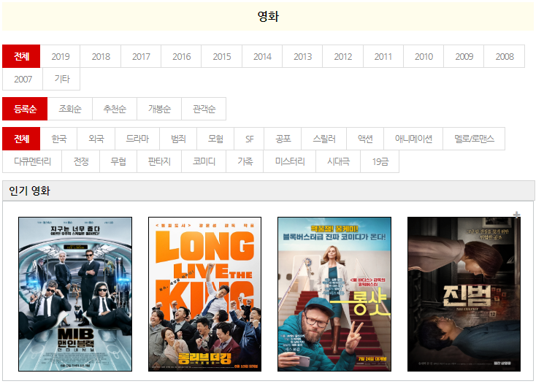Sort by 추천순 (recommendations)
544x392 pixels.
(115, 109)
